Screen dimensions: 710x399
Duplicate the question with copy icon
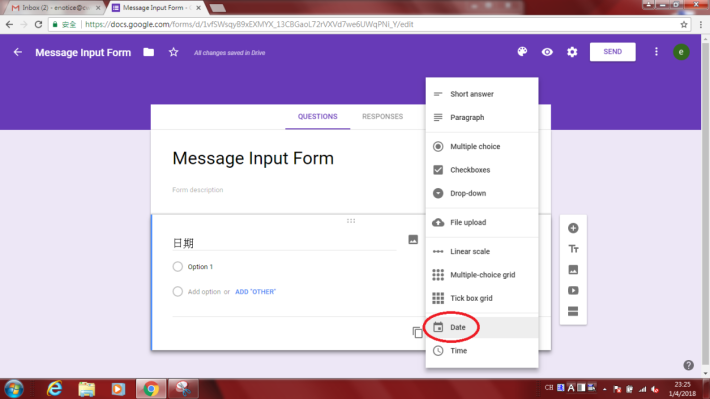[417, 332]
